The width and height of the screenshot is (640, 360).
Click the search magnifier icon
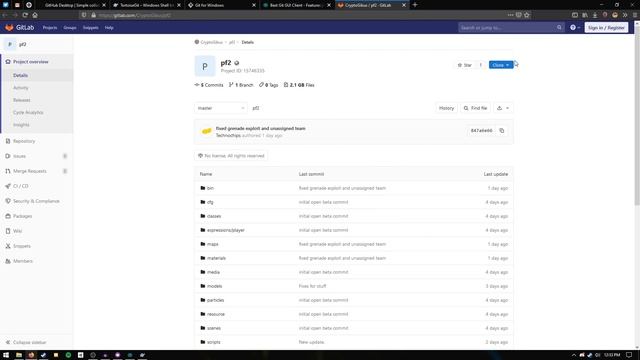click(x=559, y=27)
